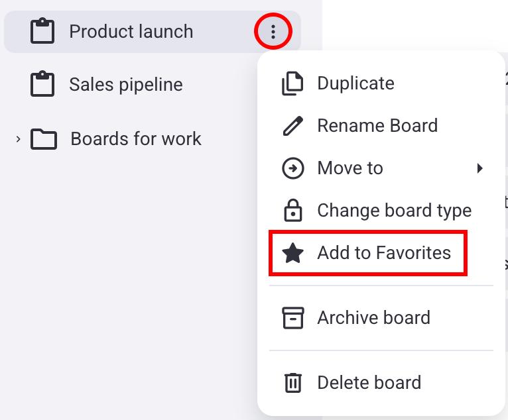Click the Product launch clipboard icon
Screen dimensions: 508x420
(x=43, y=31)
